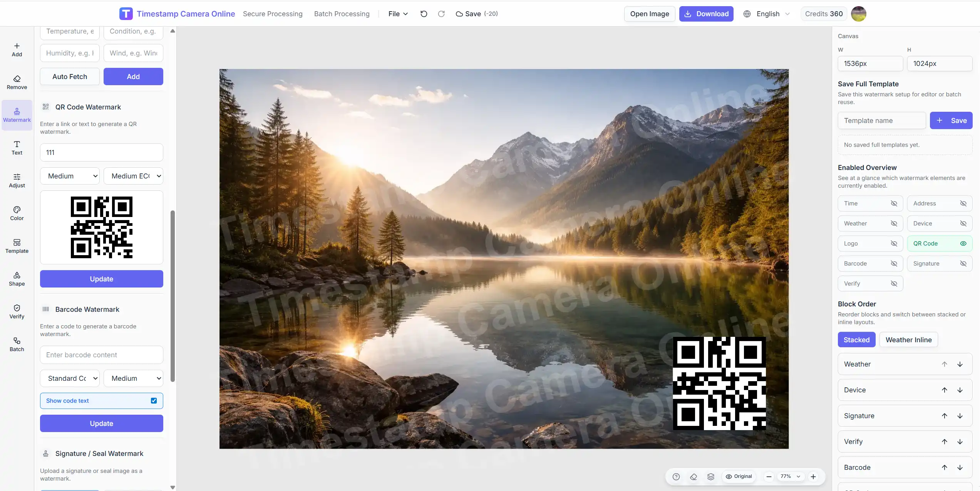980x491 pixels.
Task: Click the Add weather button
Action: tap(133, 77)
